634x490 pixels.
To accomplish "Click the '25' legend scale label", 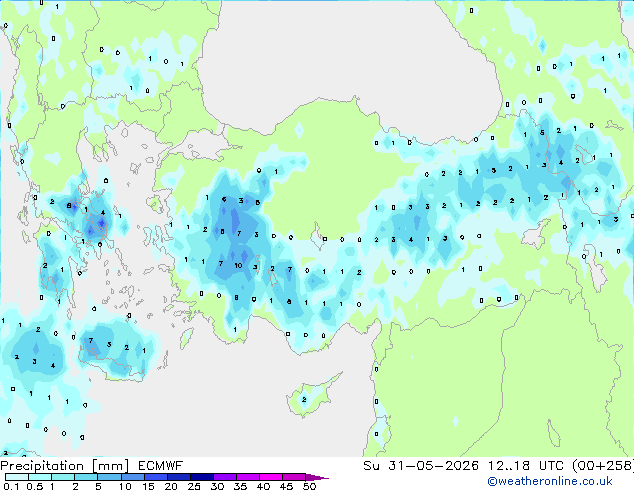I will point(194,486).
